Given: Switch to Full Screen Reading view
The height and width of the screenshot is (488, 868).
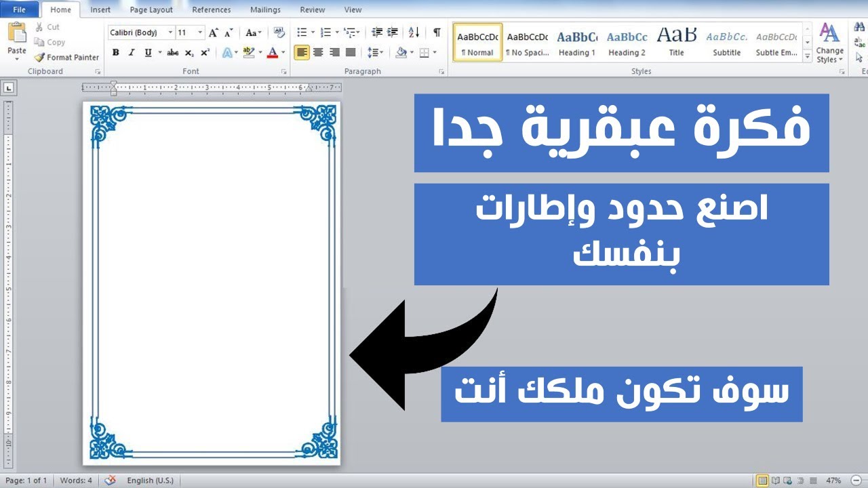Looking at the screenshot, I should (x=776, y=481).
